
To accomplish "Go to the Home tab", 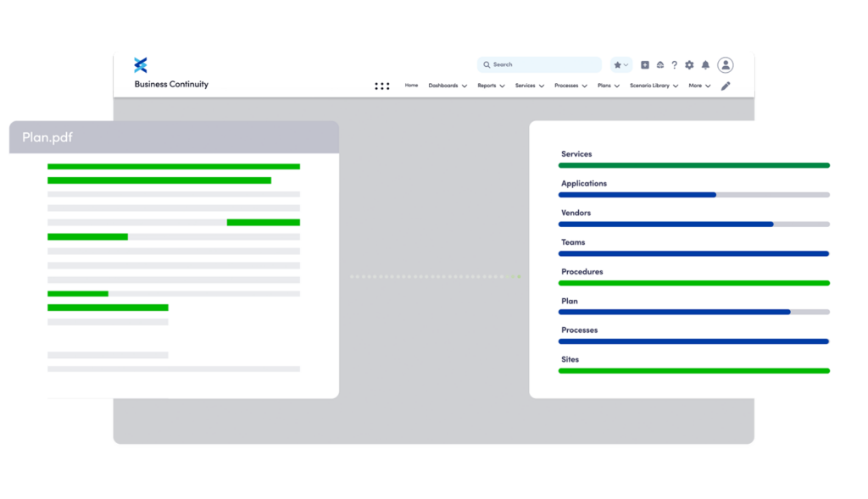I will click(x=411, y=86).
